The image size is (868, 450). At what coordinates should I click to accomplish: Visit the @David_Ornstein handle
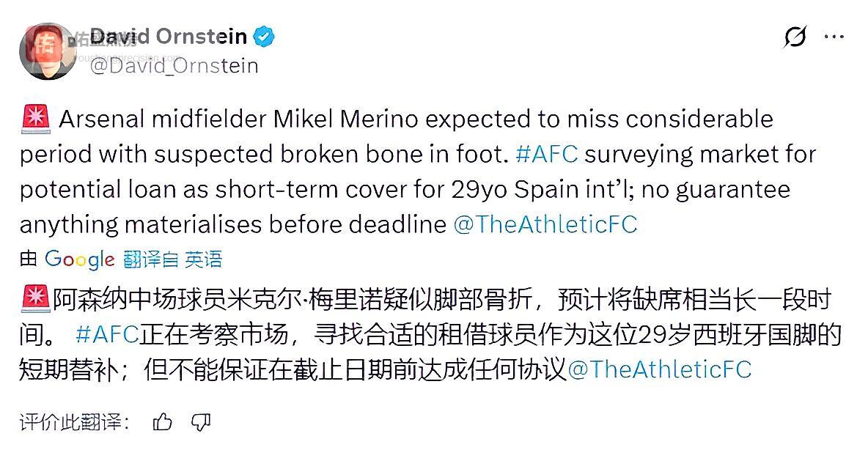[174, 66]
